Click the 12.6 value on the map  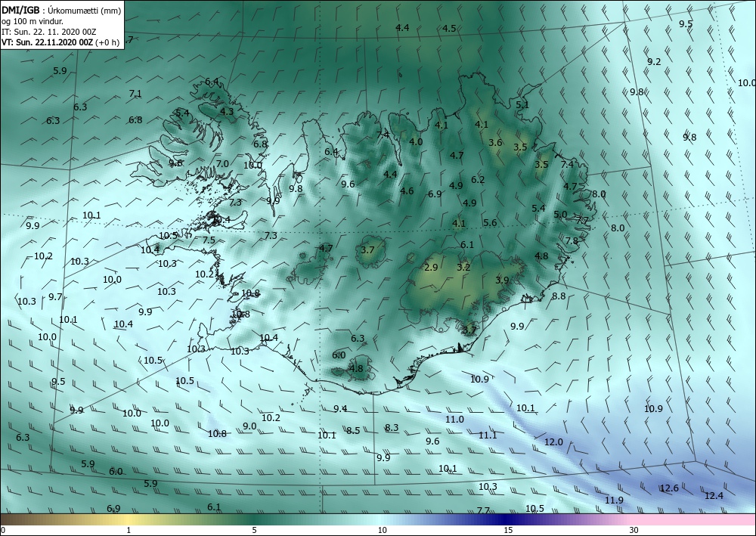click(x=669, y=488)
